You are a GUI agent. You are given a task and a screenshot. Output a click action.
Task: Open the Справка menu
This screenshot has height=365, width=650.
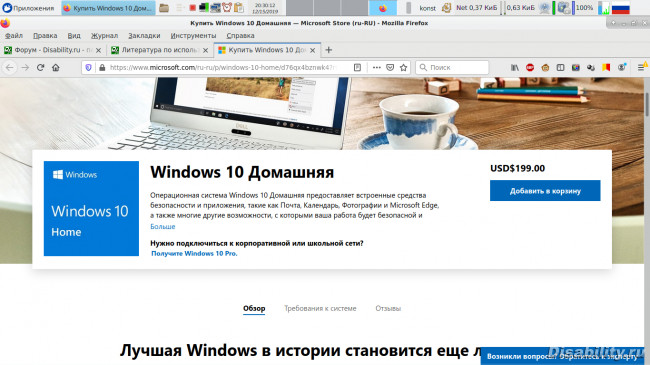tap(240, 36)
